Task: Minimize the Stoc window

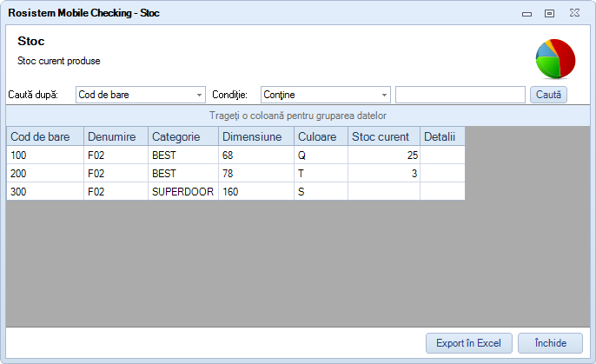Action: pyautogui.click(x=526, y=14)
